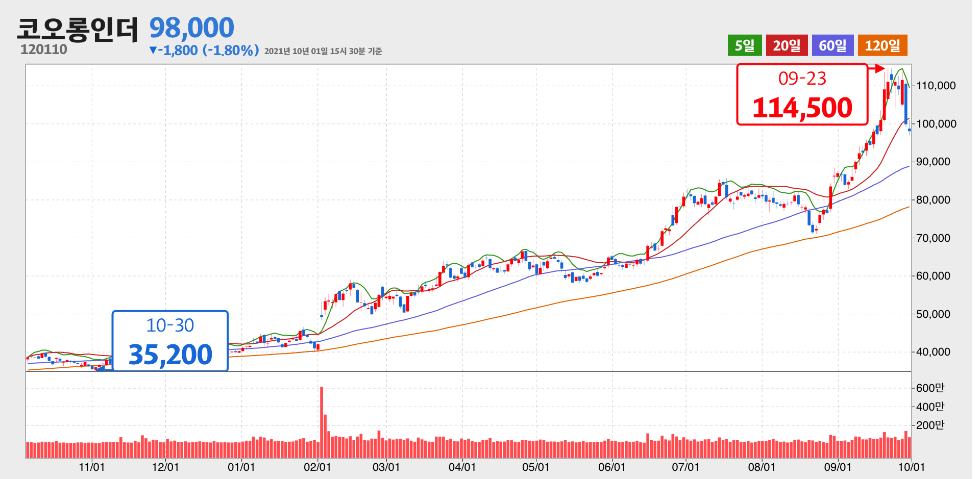Image resolution: width=980 pixels, height=479 pixels.
Task: Click the 01/01 date axis label
Action: point(241,467)
